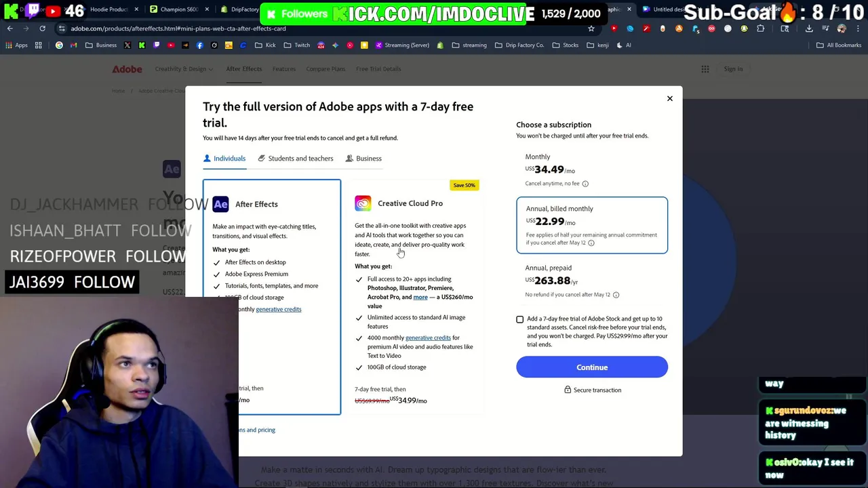
Task: Select the Creative Cloud Pro plan card
Action: pyautogui.click(x=414, y=297)
